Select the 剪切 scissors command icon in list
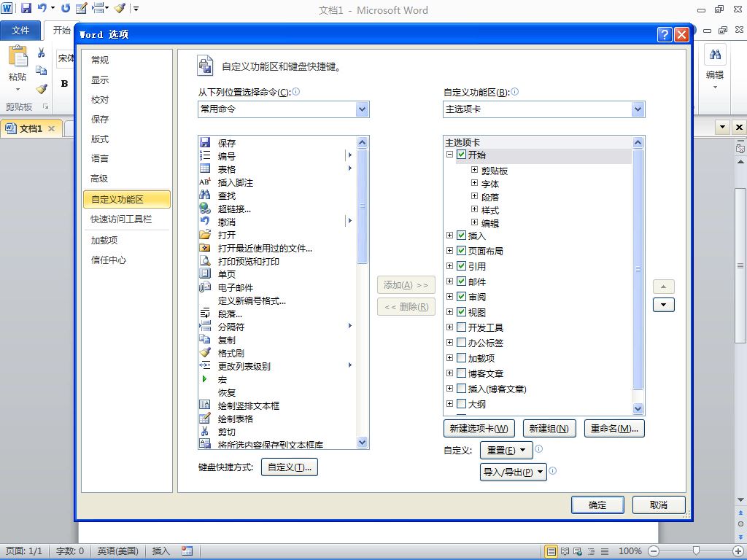 pyautogui.click(x=205, y=431)
